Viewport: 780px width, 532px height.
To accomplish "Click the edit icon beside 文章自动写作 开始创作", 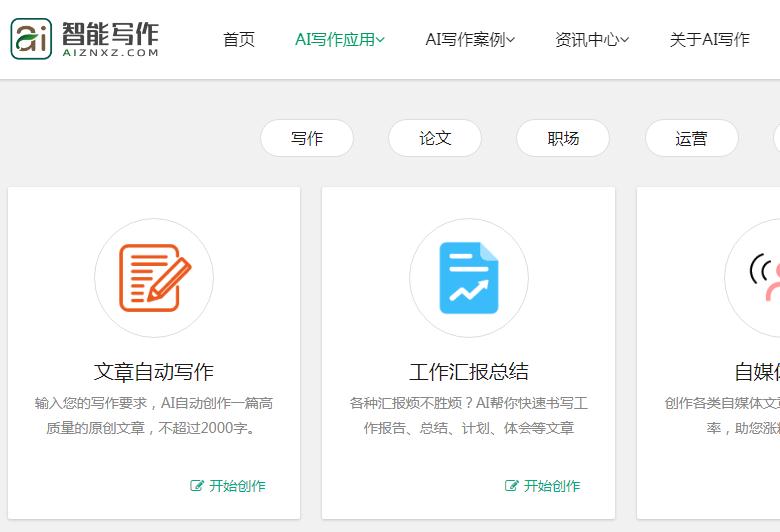I will click(197, 486).
